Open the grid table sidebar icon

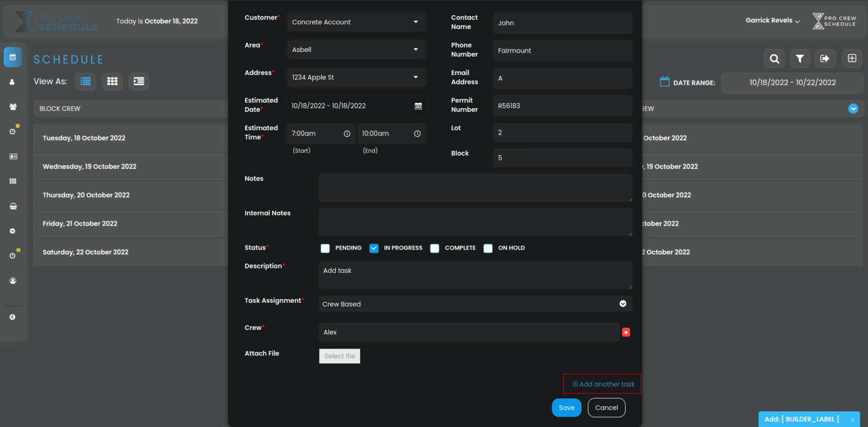tap(13, 181)
